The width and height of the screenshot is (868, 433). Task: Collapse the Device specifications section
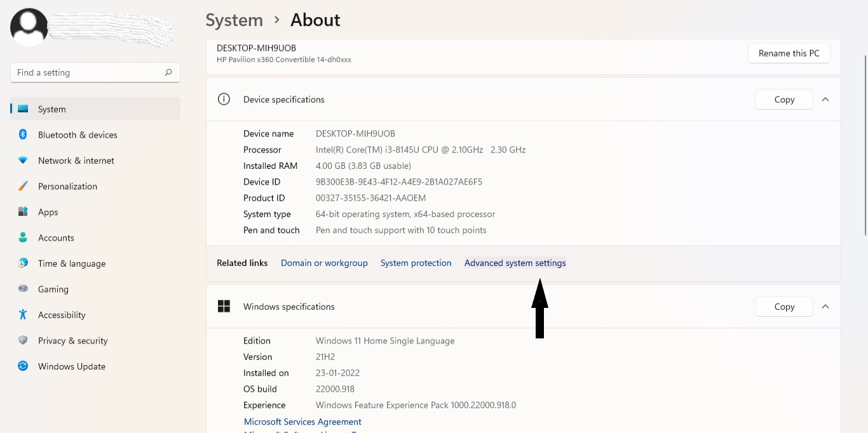click(825, 100)
